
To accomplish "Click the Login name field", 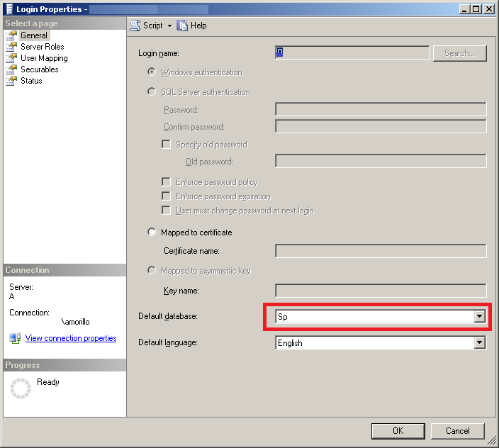I will 352,52.
